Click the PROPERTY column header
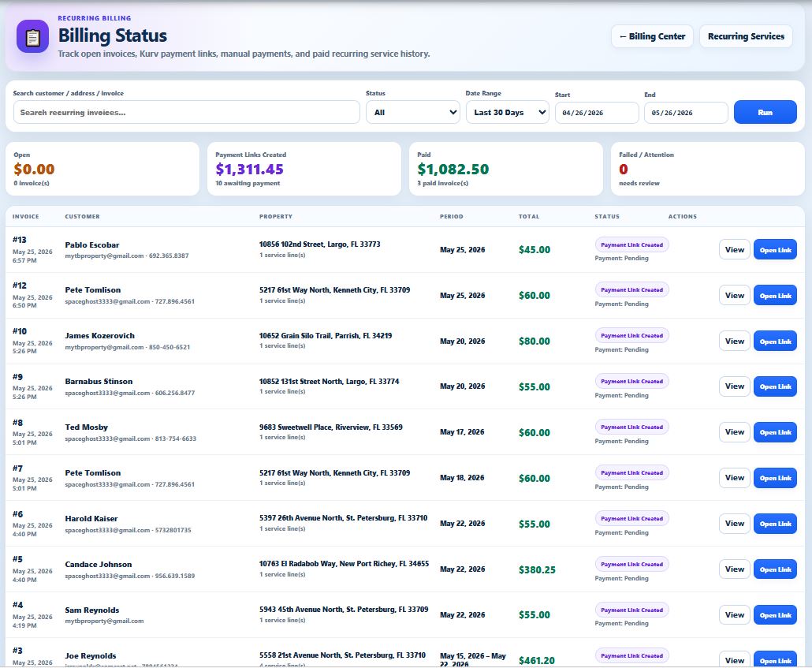 (275, 217)
